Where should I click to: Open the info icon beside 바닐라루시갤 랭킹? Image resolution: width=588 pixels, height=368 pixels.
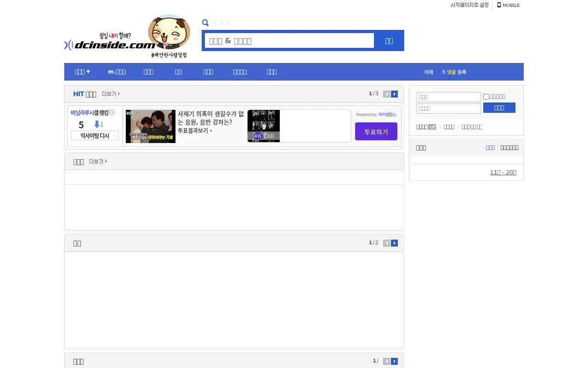[112, 112]
